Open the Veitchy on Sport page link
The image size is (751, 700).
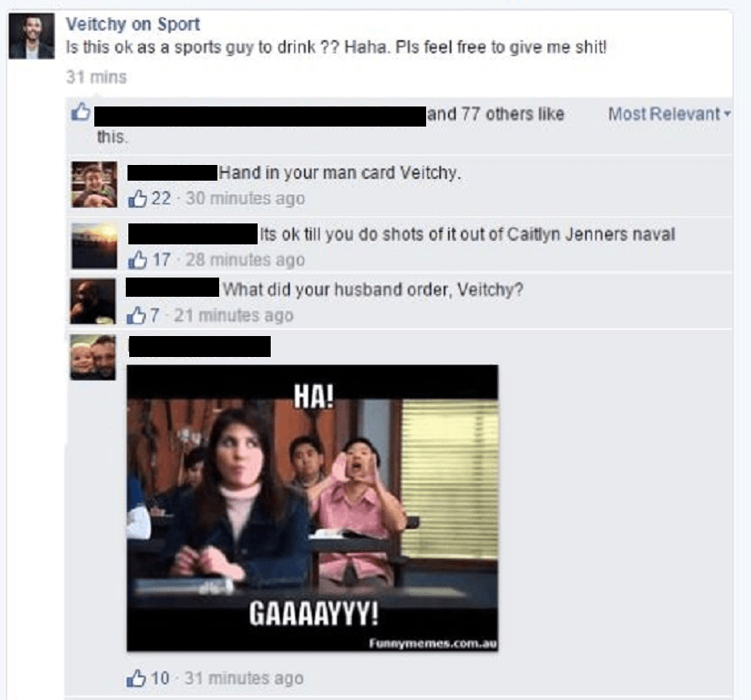coord(133,24)
